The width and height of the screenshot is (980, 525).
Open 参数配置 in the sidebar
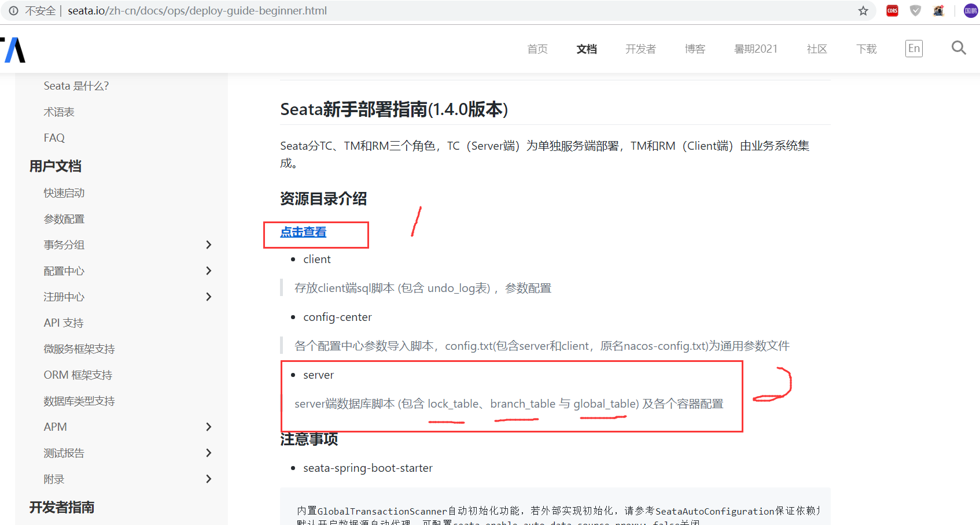click(x=64, y=219)
